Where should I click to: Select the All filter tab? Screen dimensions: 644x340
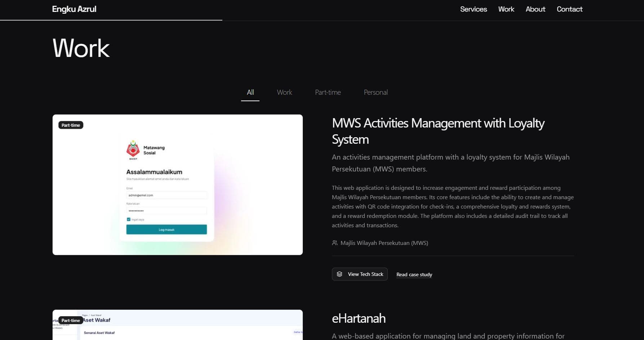[250, 93]
